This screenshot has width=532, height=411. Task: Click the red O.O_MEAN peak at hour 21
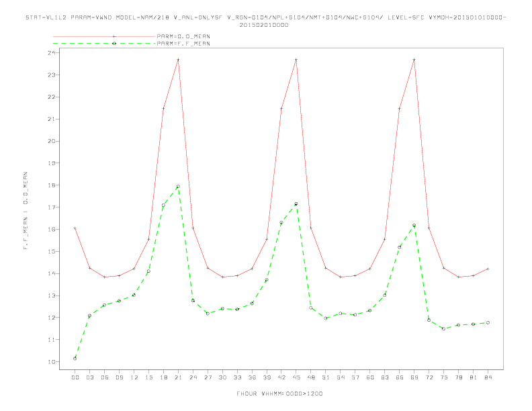tap(178, 59)
